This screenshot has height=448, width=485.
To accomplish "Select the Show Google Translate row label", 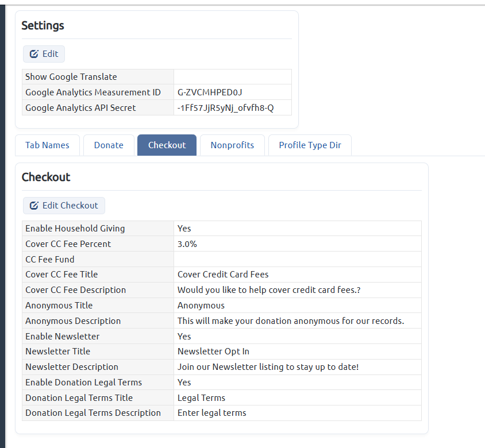I will click(71, 76).
